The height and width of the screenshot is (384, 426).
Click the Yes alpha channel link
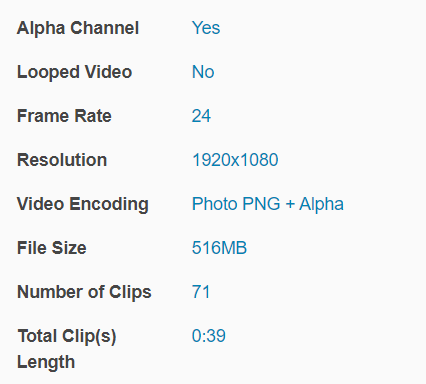click(206, 28)
